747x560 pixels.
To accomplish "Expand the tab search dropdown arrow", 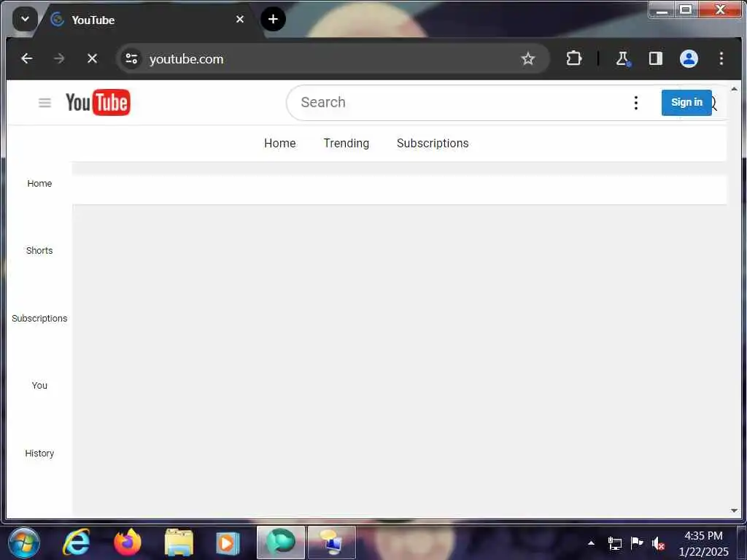I will pyautogui.click(x=25, y=19).
